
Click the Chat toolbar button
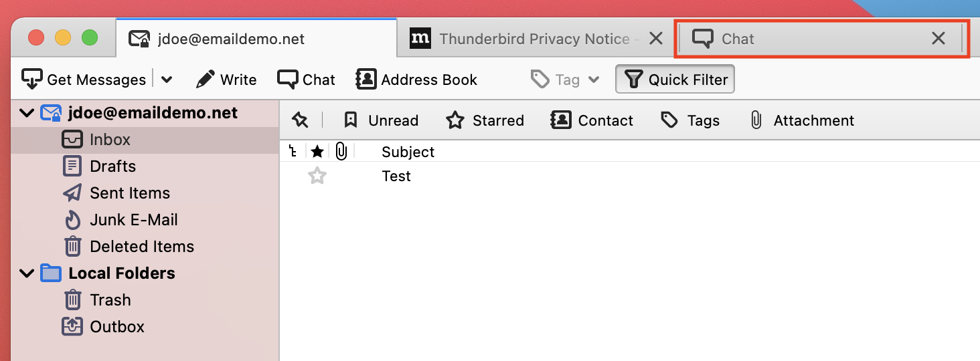coord(306,80)
